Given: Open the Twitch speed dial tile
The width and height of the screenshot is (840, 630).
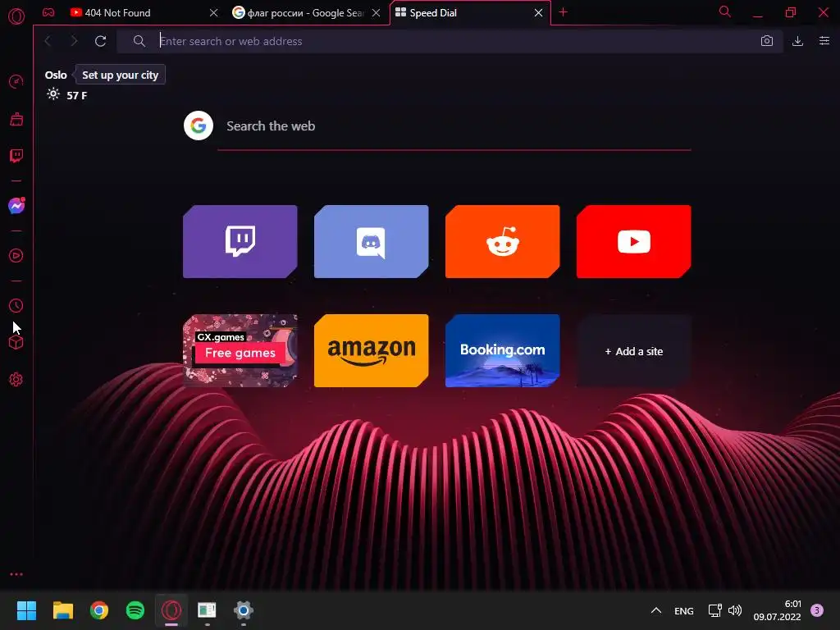Looking at the screenshot, I should click(x=240, y=242).
